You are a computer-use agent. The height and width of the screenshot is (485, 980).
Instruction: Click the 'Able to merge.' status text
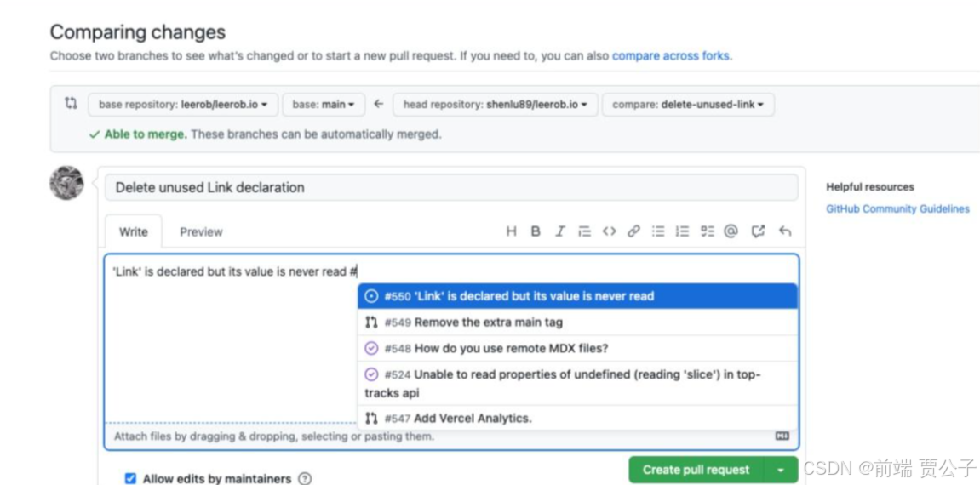coord(146,134)
